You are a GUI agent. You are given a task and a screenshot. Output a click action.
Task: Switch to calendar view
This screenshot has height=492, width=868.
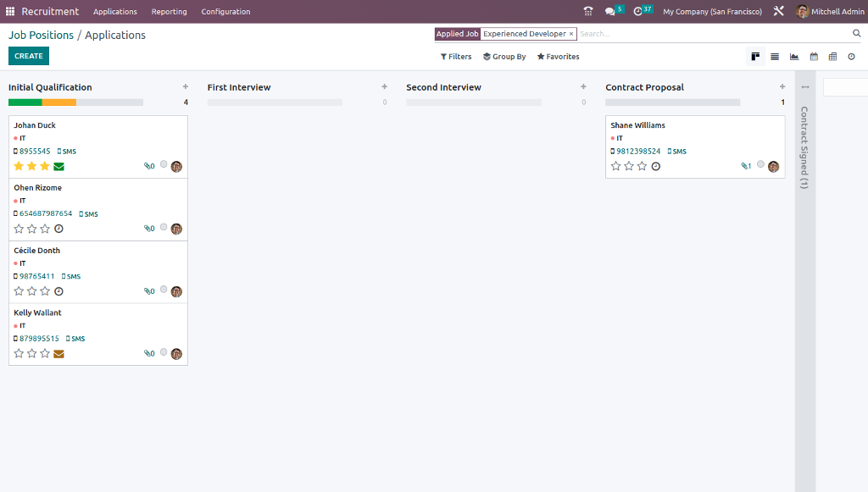point(814,57)
